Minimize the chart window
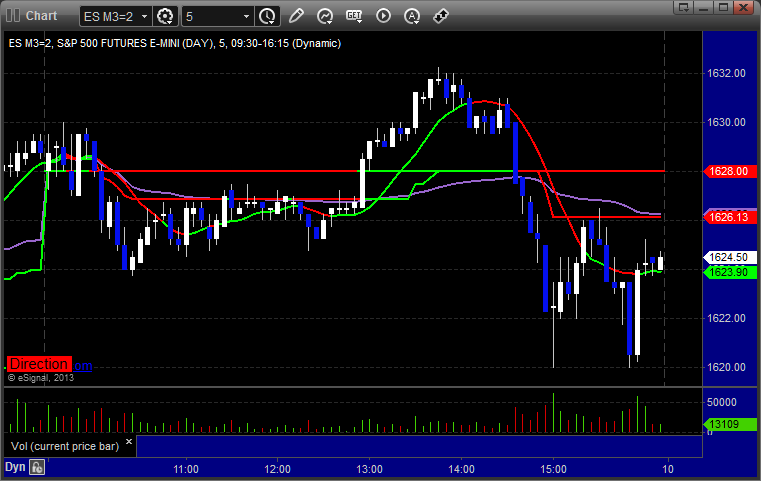Viewport: 761px width, 481px height. point(704,7)
